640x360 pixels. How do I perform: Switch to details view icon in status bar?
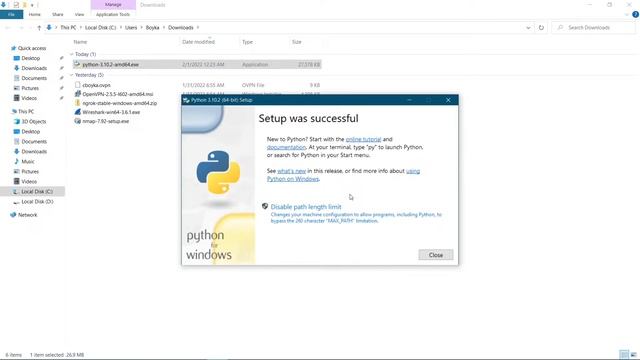[624, 354]
